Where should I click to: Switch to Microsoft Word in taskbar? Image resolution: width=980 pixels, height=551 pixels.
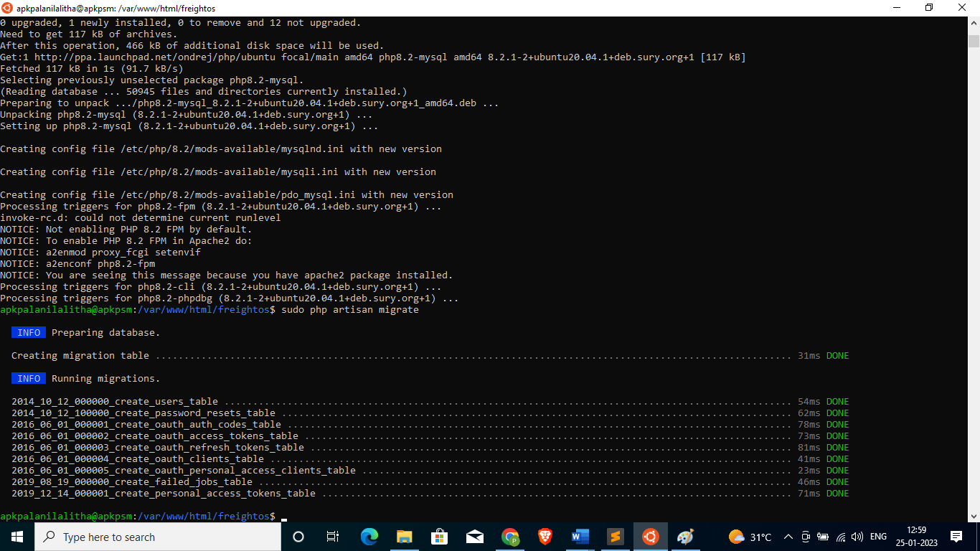580,537
